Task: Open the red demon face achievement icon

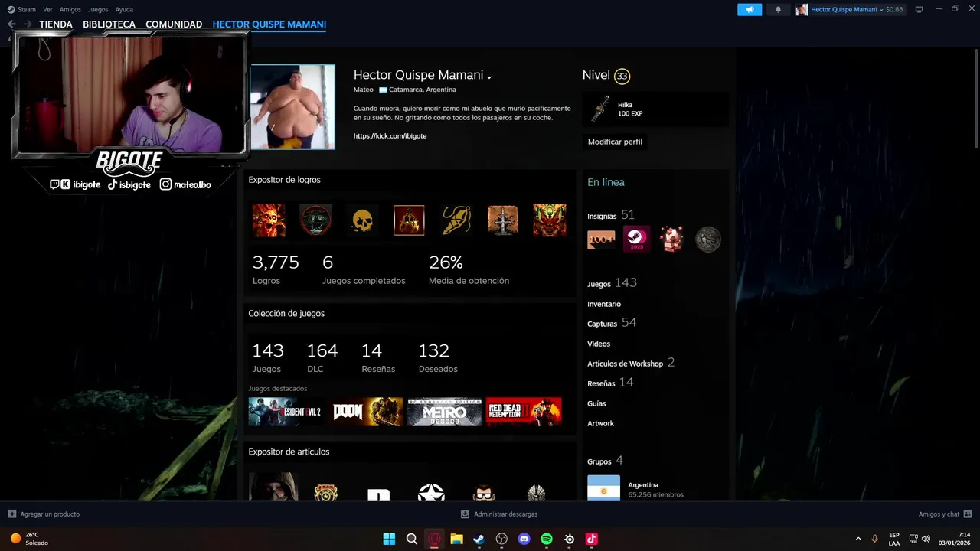Action: click(550, 220)
